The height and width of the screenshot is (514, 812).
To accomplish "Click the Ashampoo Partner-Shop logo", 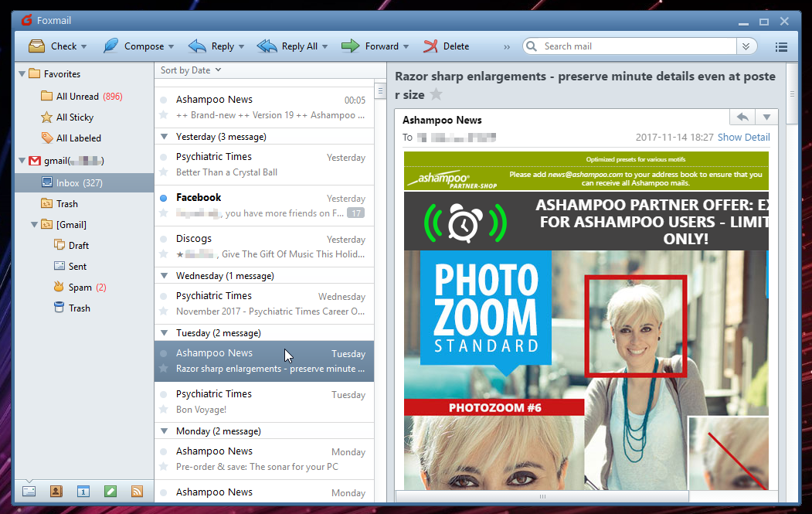I will [451, 180].
